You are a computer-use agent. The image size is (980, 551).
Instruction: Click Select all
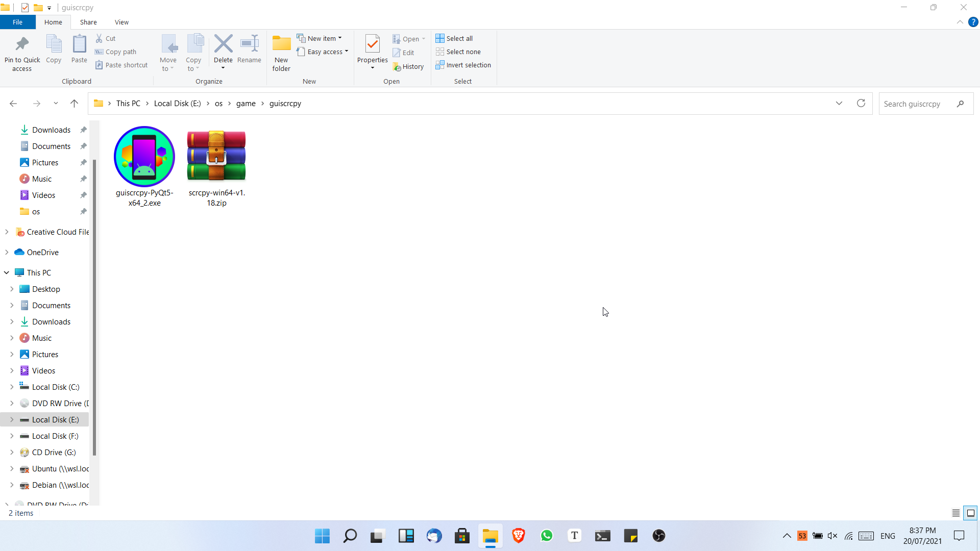[x=454, y=38]
